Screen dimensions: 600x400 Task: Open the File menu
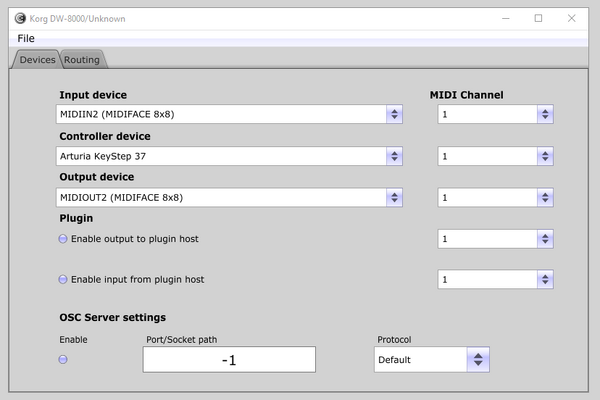(x=26, y=38)
